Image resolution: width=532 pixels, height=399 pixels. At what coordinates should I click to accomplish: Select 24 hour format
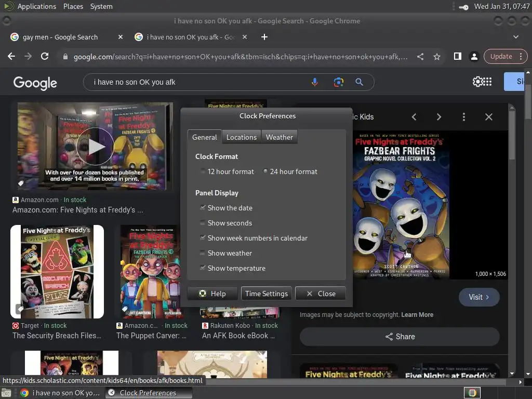290,171
